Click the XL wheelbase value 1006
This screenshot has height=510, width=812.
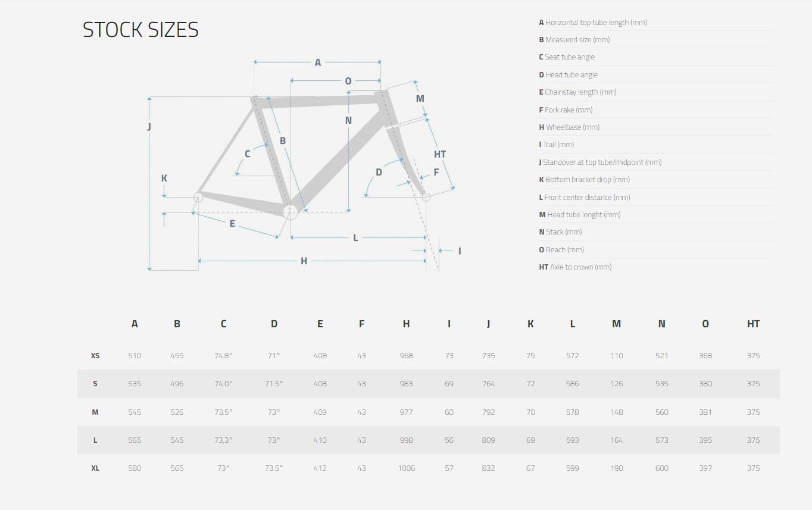click(x=407, y=468)
